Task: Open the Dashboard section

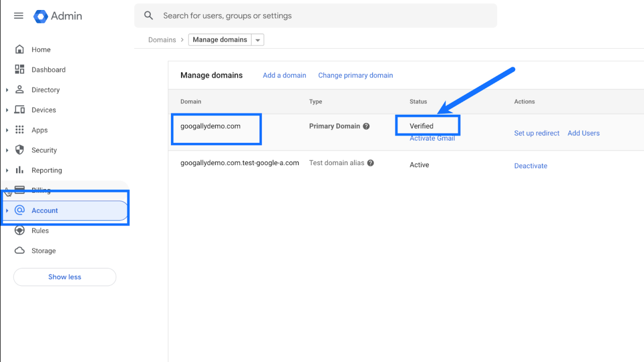Action: 20,69
